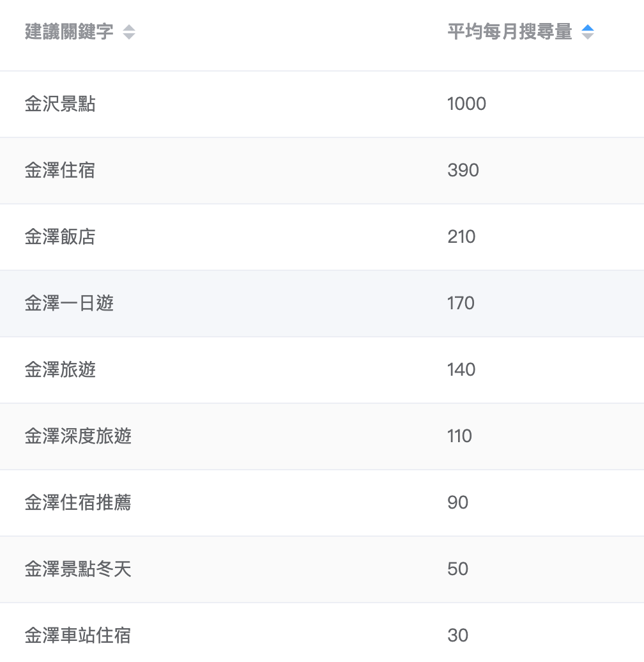Image resolution: width=644 pixels, height=662 pixels.
Task: Click the 平均每月搜尋量 column header text
Action: pos(510,32)
